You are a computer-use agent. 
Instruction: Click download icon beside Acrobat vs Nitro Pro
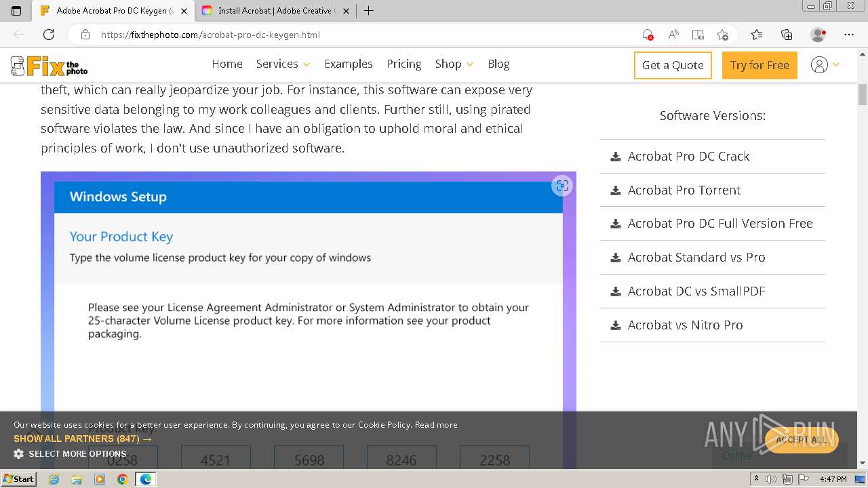[616, 325]
